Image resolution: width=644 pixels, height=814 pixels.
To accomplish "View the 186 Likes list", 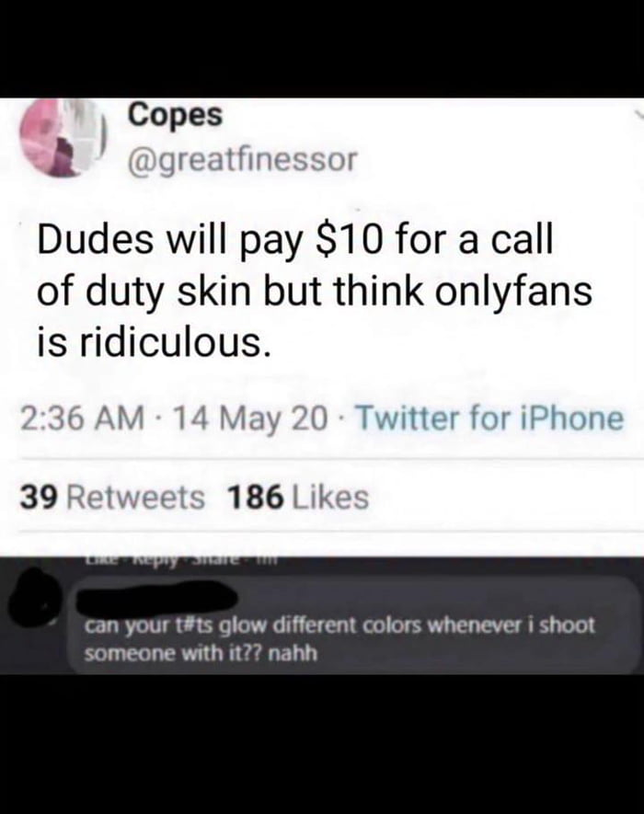I will tap(298, 497).
